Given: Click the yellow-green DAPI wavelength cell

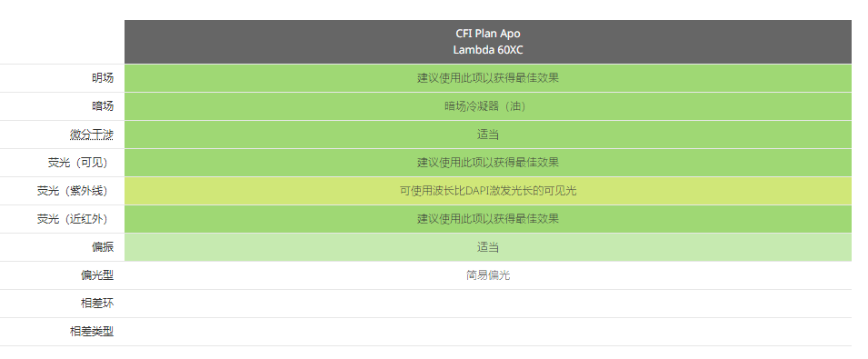Looking at the screenshot, I should click(488, 191).
